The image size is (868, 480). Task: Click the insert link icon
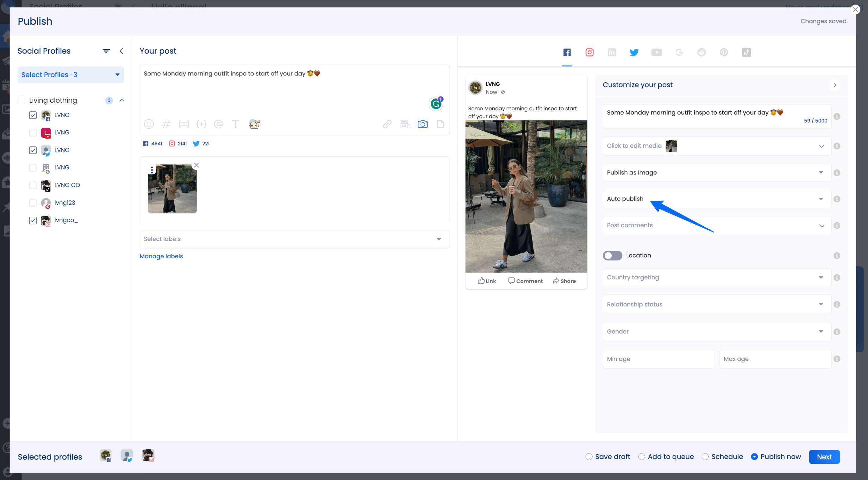coord(387,124)
